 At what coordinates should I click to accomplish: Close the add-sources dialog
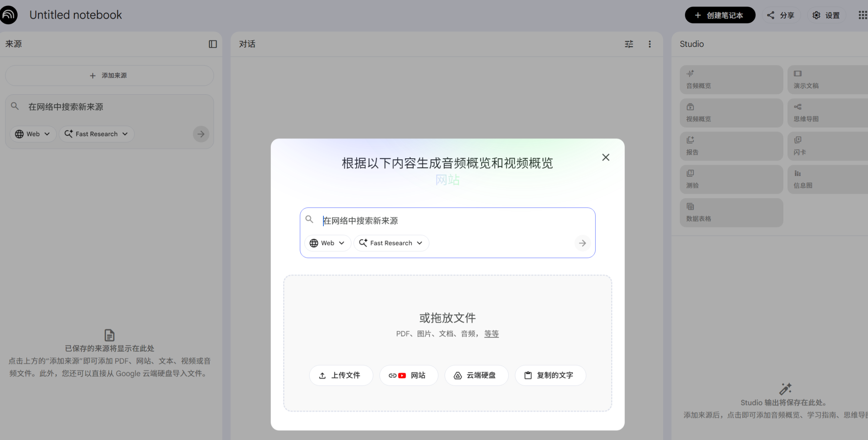pos(606,157)
